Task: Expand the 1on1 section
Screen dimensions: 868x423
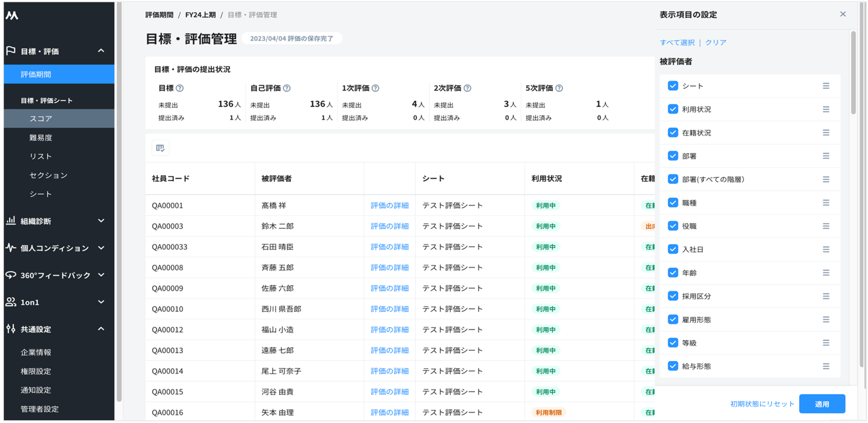Action: tap(101, 302)
